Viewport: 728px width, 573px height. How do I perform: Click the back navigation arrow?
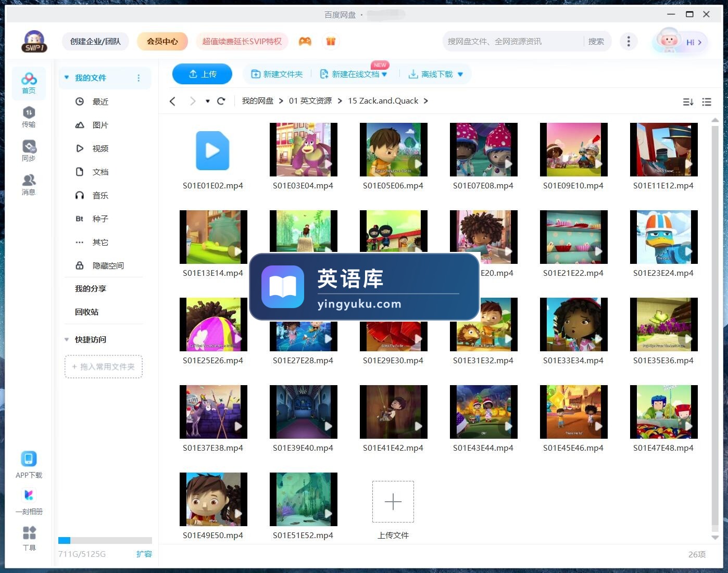(x=172, y=101)
